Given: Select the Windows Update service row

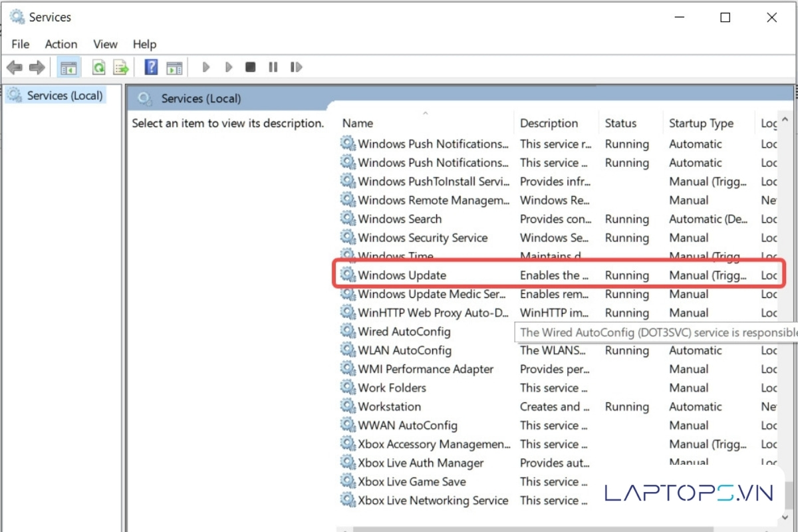Looking at the screenshot, I should (x=402, y=275).
